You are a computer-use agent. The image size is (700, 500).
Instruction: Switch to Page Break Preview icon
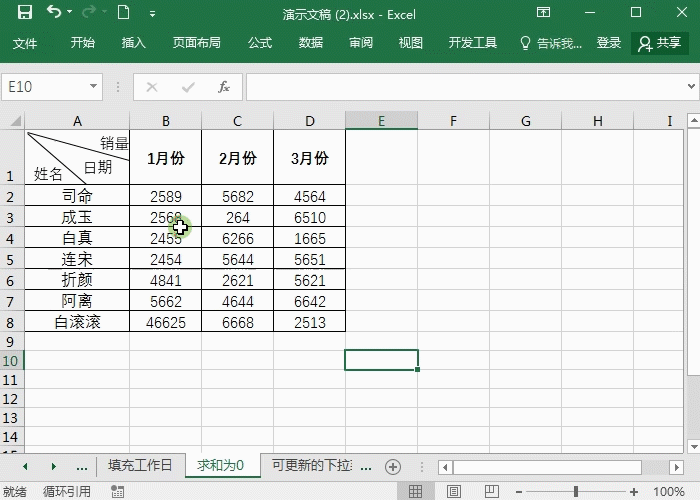point(492,492)
